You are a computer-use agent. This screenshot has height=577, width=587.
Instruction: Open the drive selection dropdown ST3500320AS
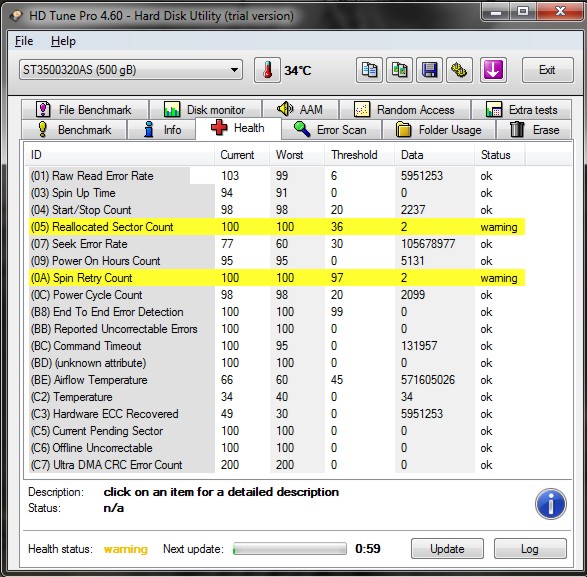pyautogui.click(x=131, y=70)
